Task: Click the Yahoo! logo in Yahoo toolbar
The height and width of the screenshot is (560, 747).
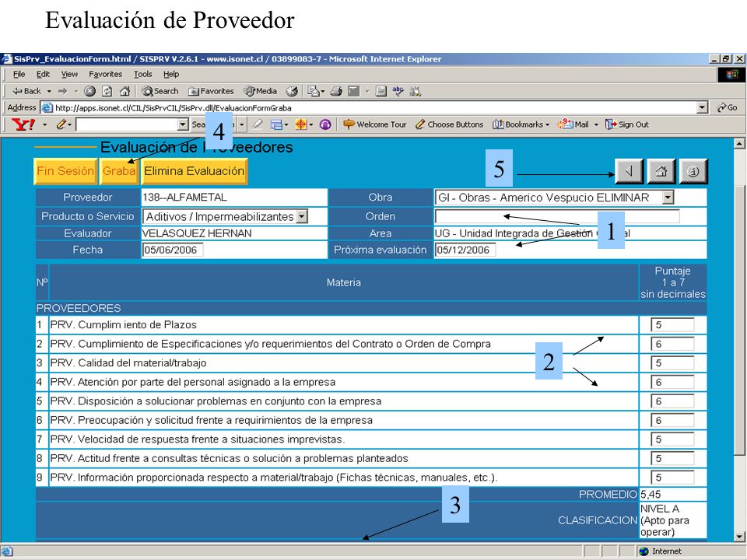Action: coord(23,124)
